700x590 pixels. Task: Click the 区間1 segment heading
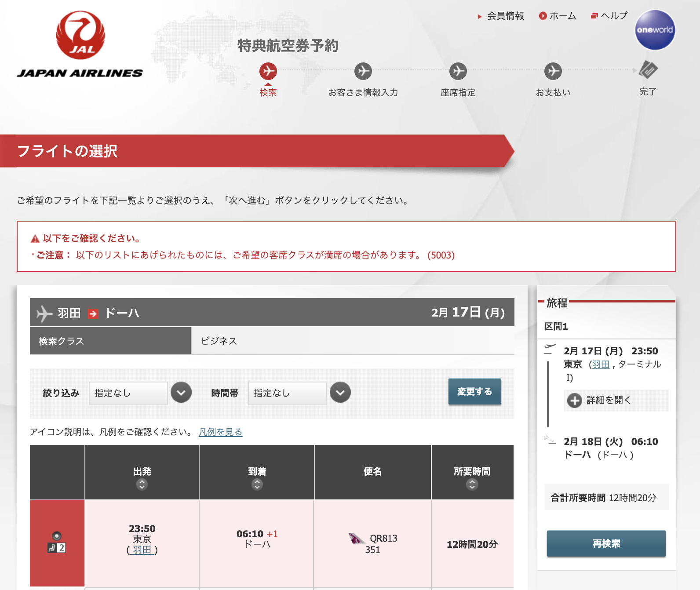tap(556, 327)
